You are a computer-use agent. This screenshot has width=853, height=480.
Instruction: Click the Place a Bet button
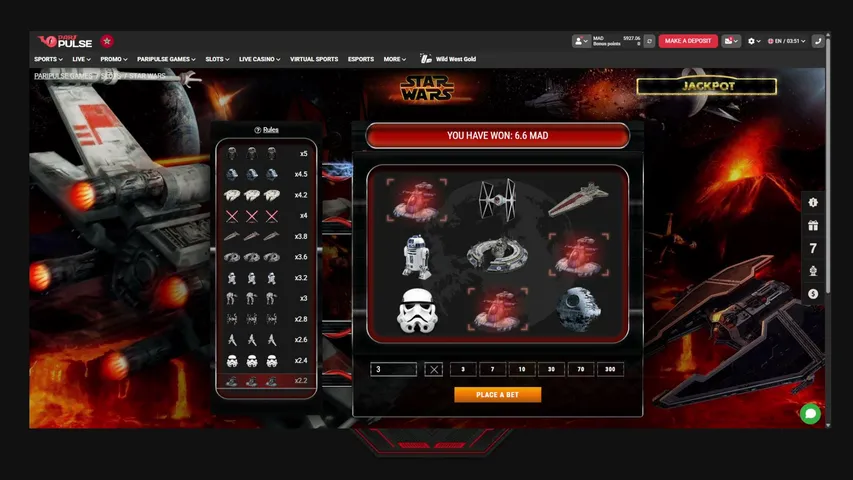[x=498, y=395]
